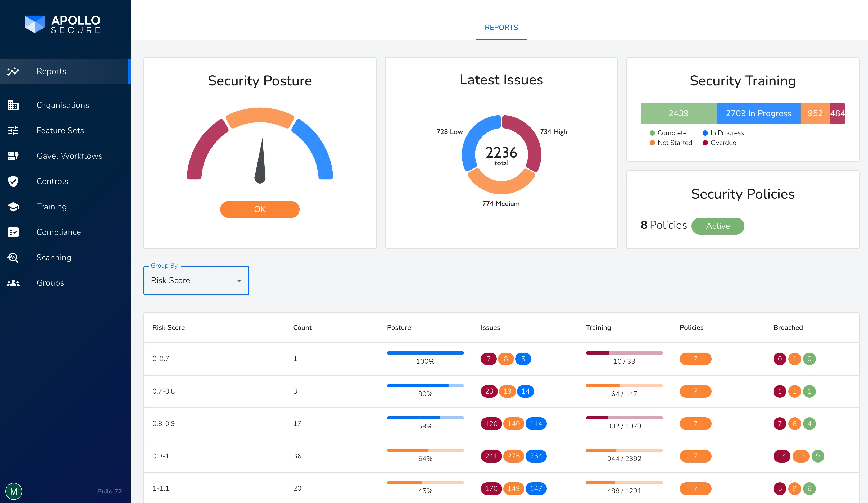Select Risk Score in the Group By field

tap(170, 280)
